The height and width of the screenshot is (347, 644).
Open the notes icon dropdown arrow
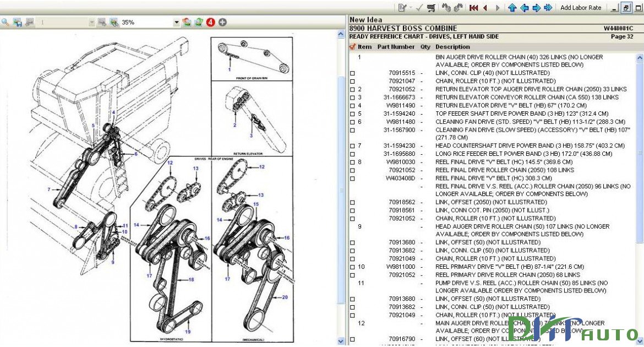(410, 7)
